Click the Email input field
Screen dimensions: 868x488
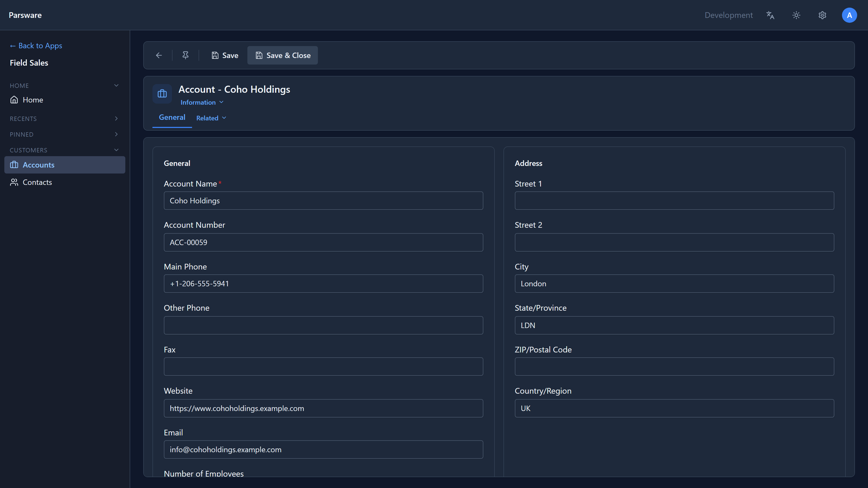(323, 450)
